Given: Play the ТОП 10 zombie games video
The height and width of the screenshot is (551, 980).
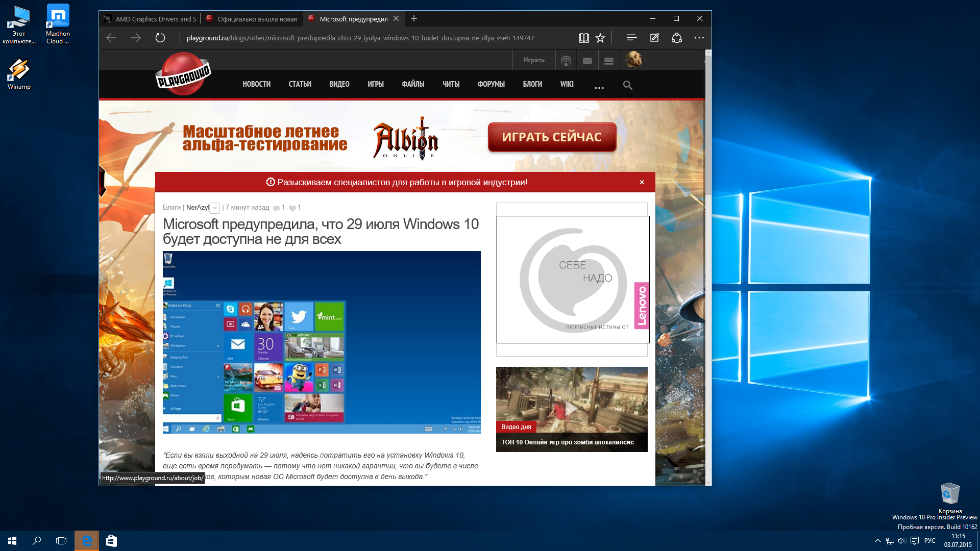Looking at the screenshot, I should [x=572, y=408].
